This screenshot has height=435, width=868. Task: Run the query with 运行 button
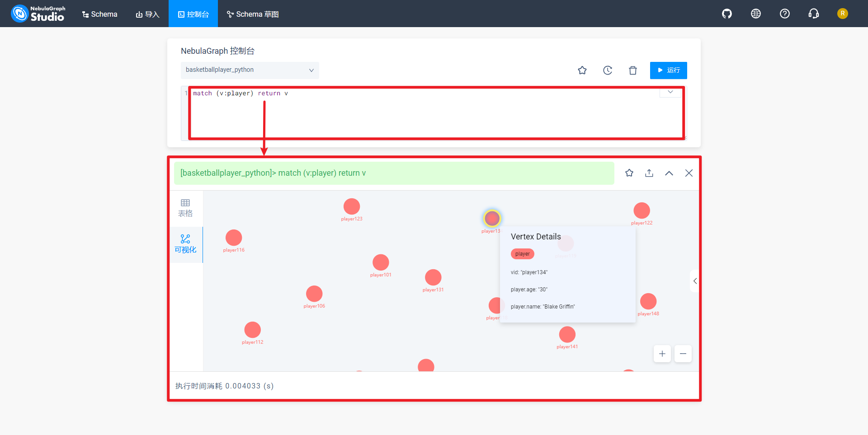tap(669, 70)
